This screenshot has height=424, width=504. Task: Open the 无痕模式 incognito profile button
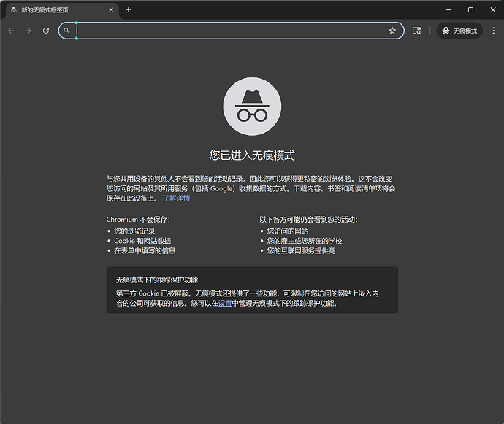coord(459,31)
